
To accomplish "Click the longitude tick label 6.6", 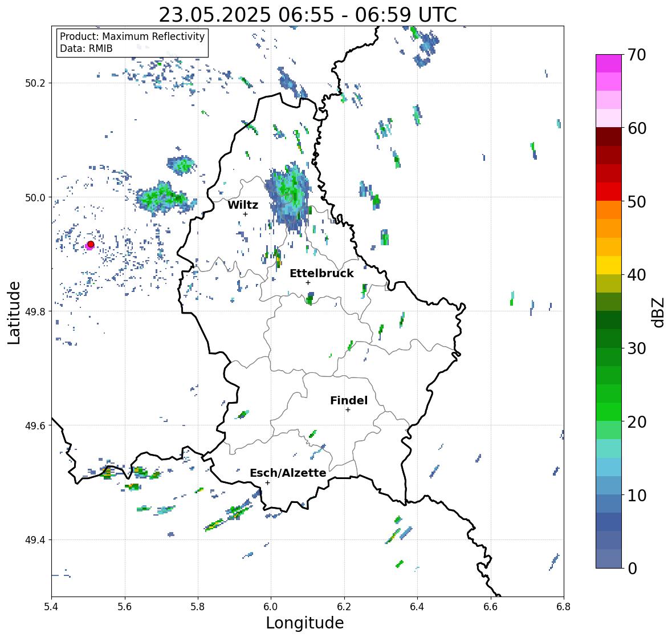I will (490, 607).
